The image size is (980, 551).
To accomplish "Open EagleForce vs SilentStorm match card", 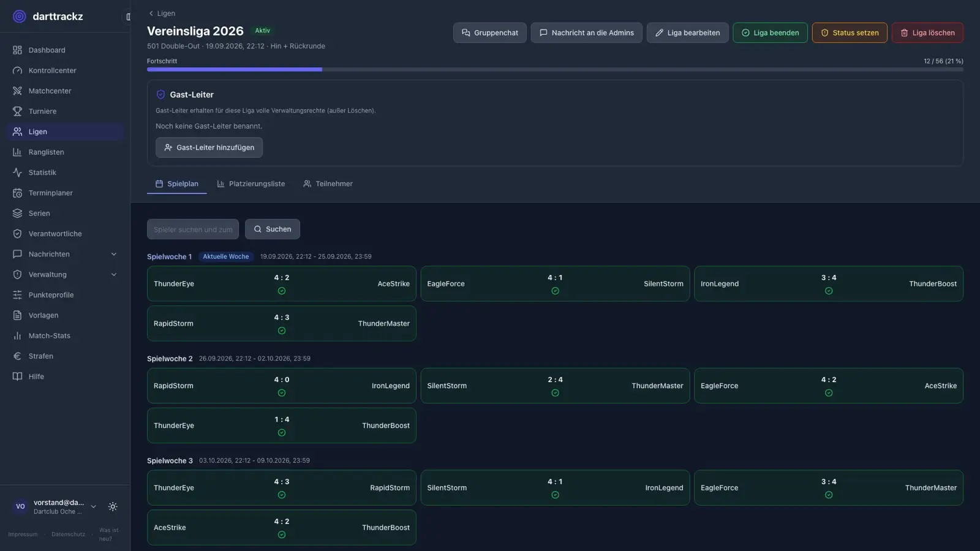I will 555,283.
